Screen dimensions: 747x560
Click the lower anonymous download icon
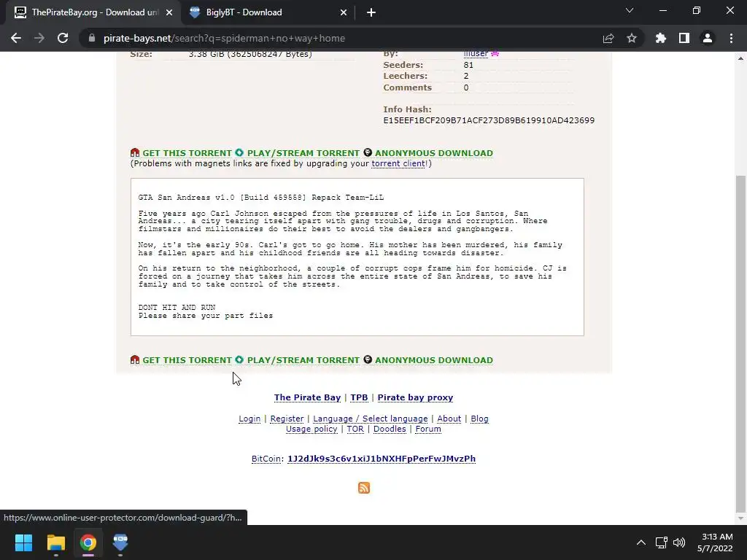point(368,359)
